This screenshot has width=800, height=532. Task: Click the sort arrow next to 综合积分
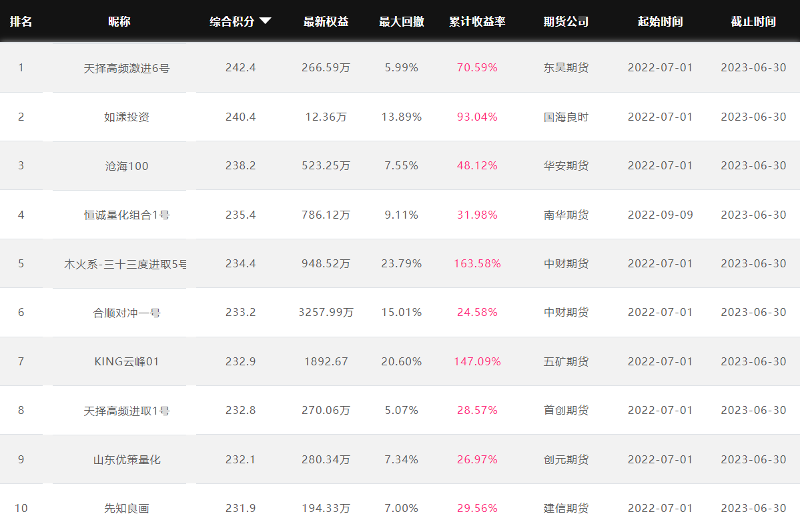(x=266, y=21)
